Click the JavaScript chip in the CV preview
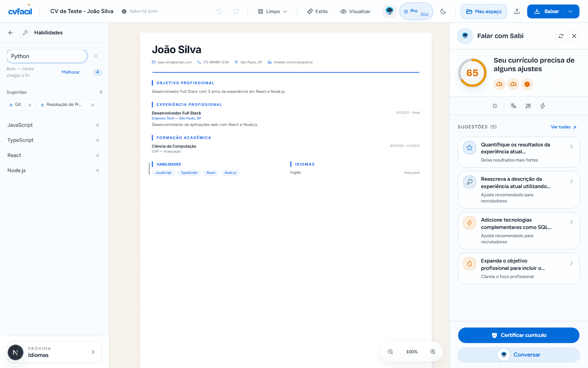Image resolution: width=588 pixels, height=368 pixels. 163,173
